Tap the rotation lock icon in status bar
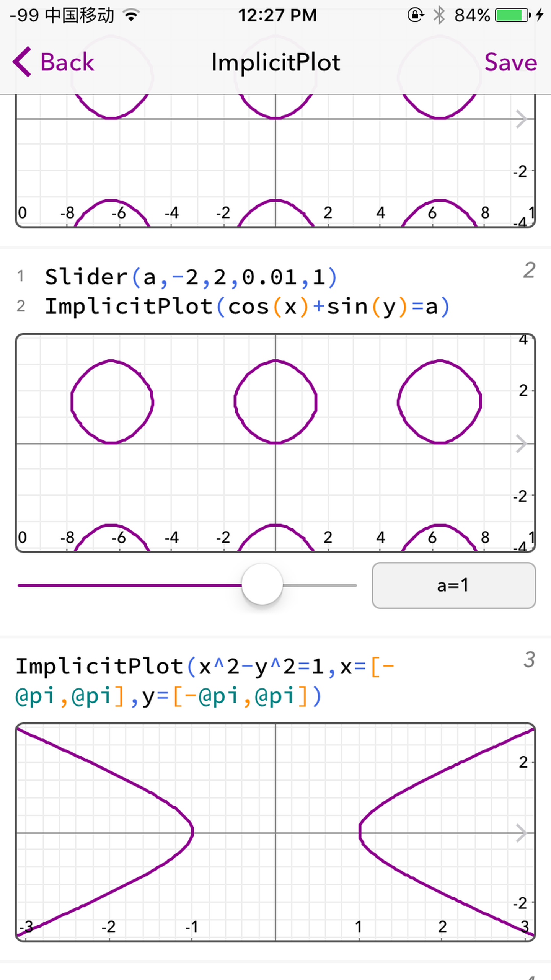The image size is (551, 980). pyautogui.click(x=416, y=15)
